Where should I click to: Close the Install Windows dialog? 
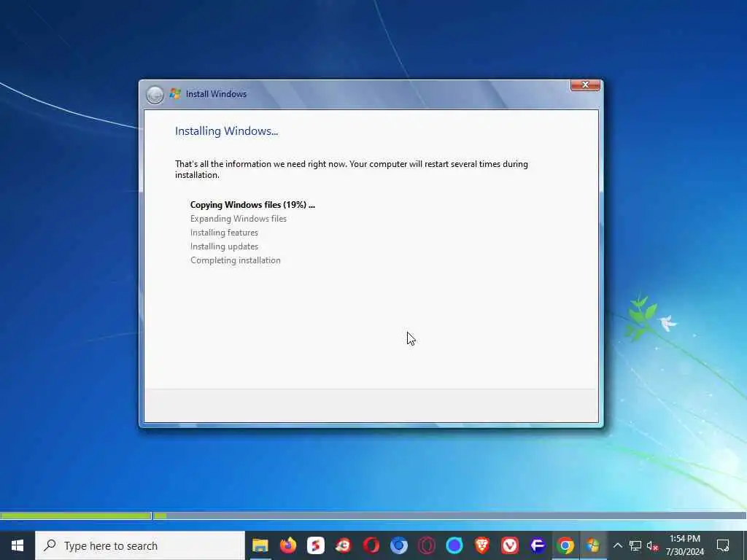pyautogui.click(x=585, y=85)
